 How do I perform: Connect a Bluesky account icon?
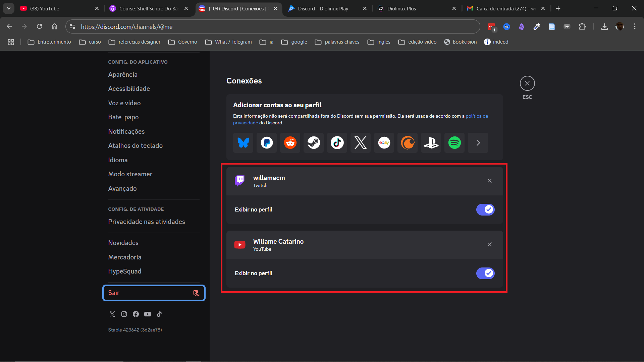[243, 143]
